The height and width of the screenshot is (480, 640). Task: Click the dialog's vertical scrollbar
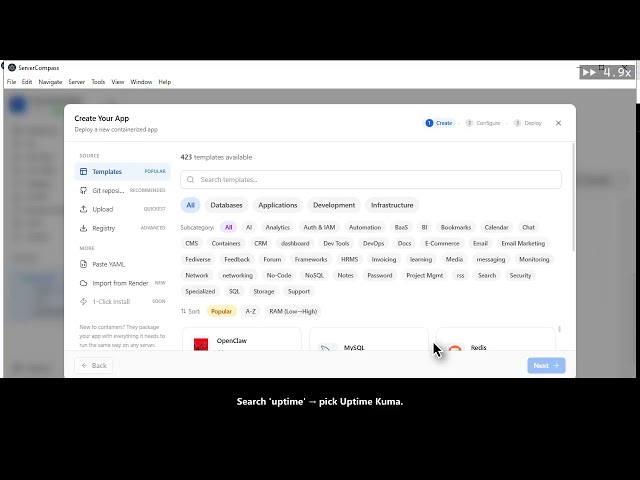tap(573, 197)
